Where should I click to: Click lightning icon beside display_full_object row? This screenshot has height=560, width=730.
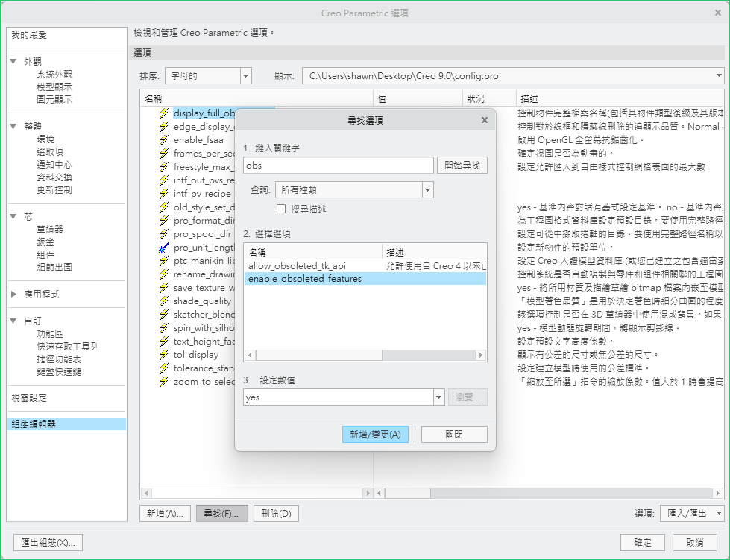[164, 113]
